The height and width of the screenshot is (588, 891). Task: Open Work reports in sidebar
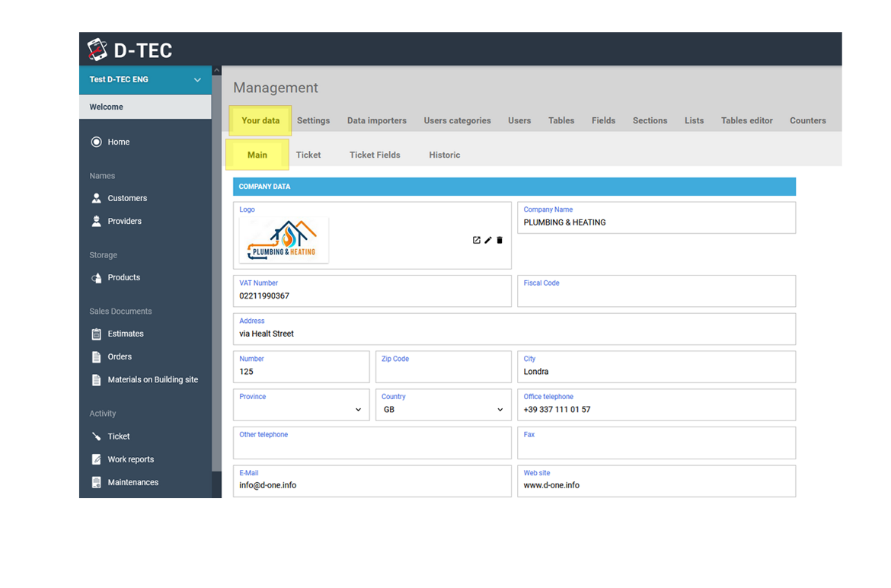pyautogui.click(x=130, y=459)
